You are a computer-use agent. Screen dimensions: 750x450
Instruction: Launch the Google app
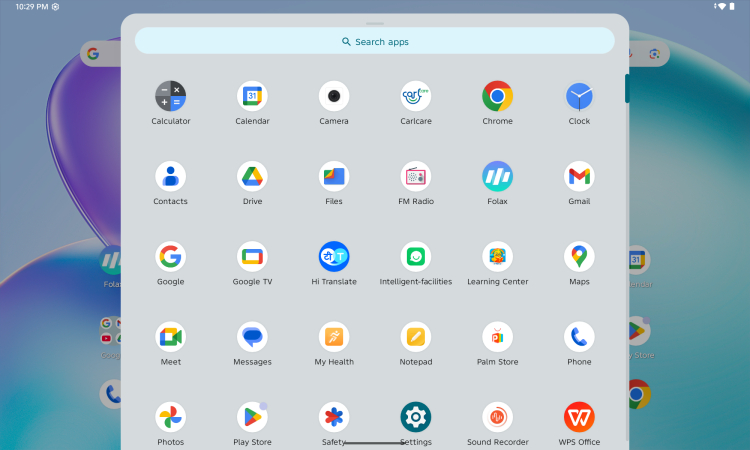click(170, 257)
